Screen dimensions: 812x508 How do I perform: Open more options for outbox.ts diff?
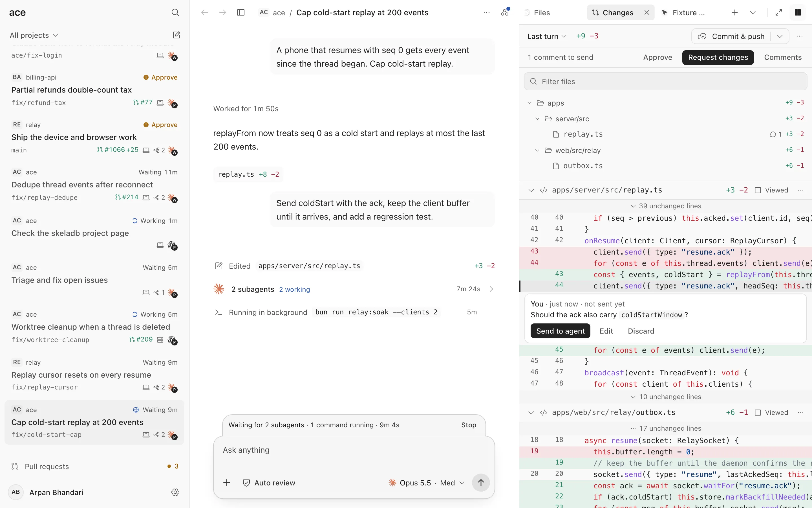[801, 413]
